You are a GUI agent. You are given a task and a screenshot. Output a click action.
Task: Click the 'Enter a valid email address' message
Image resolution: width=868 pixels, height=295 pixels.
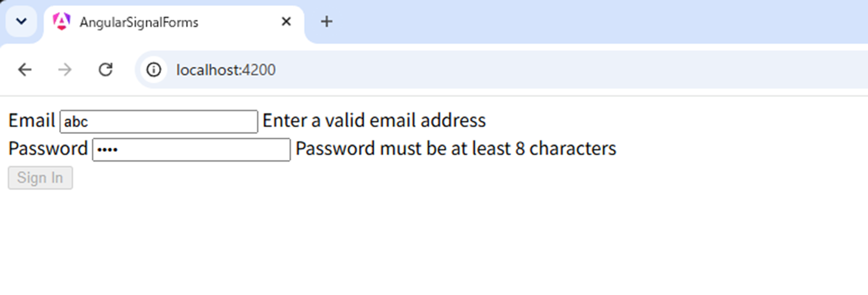pos(374,121)
